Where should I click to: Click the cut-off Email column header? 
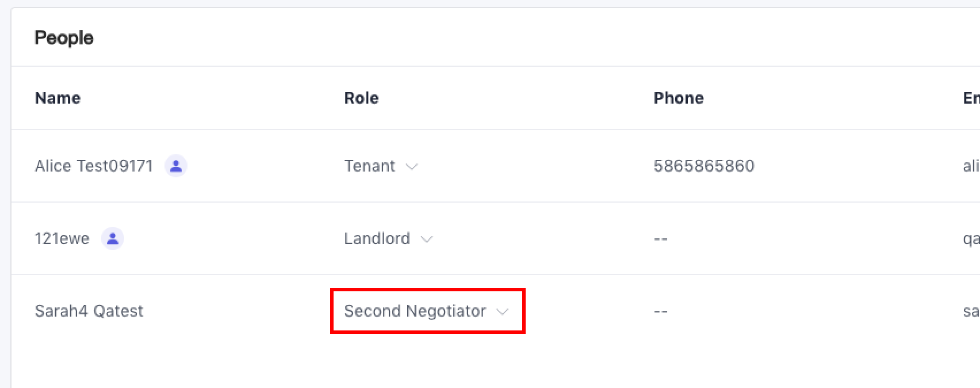tap(971, 98)
